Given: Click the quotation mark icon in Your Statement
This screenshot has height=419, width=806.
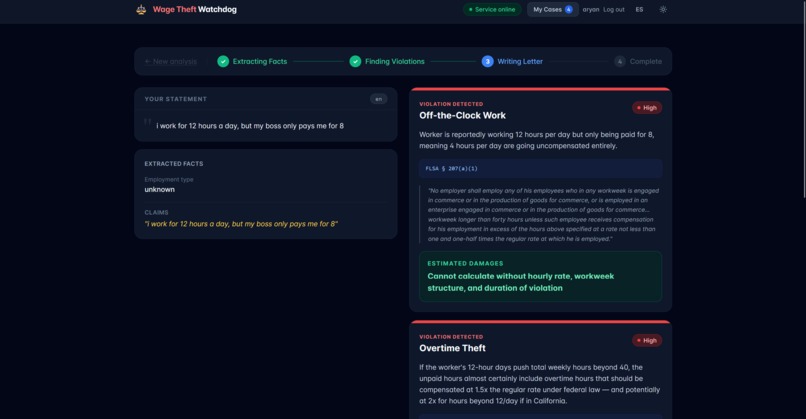Looking at the screenshot, I should click(148, 122).
